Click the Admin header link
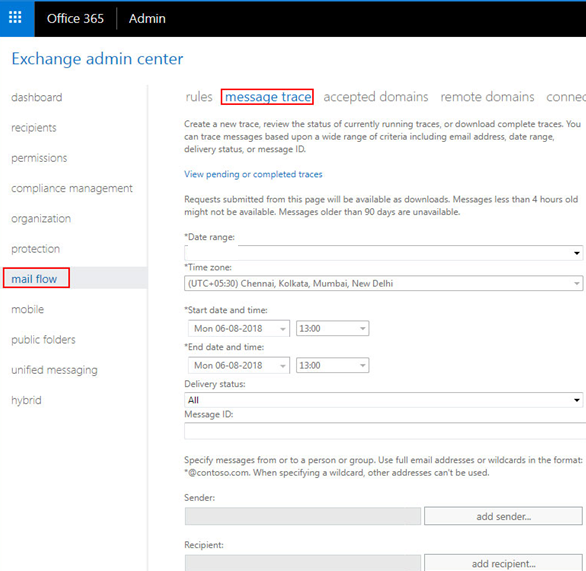 coord(147,19)
